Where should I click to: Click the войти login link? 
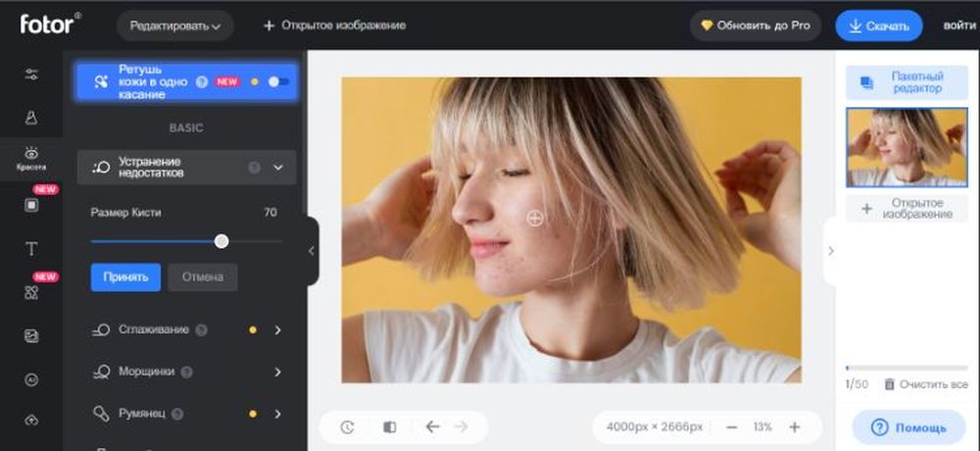pos(958,25)
